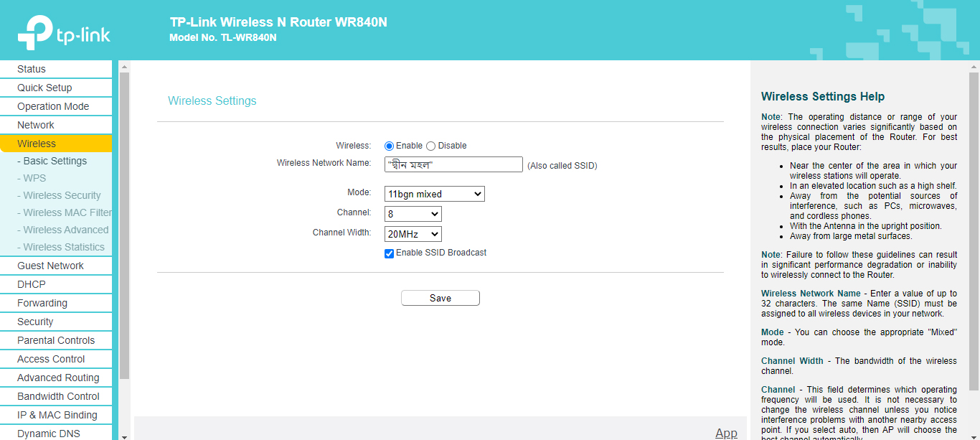Click the Wireless Network Name field

453,164
